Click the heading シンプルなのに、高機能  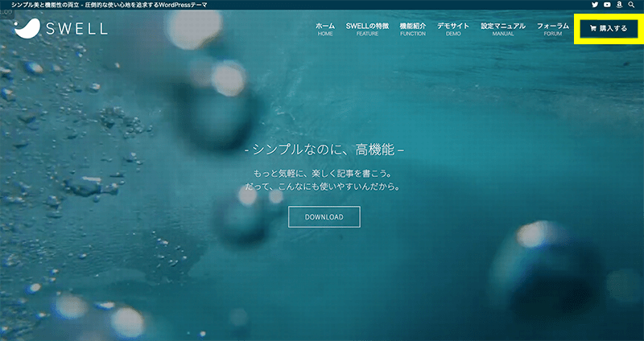324,150
